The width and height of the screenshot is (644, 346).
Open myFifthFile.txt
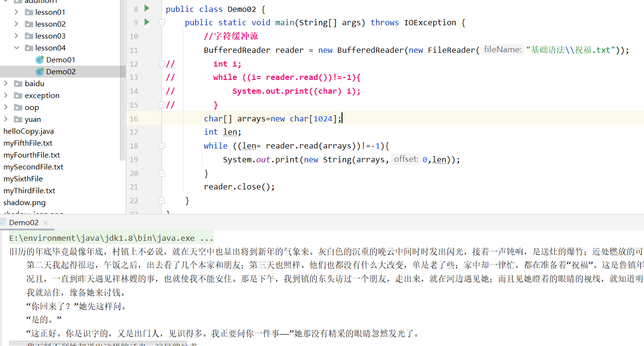(28, 143)
